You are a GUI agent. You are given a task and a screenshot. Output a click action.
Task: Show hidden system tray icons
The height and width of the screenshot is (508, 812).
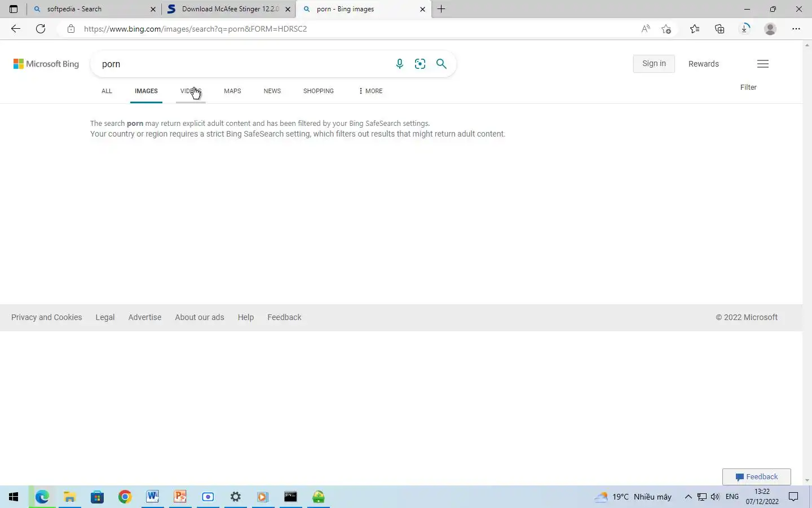(688, 497)
